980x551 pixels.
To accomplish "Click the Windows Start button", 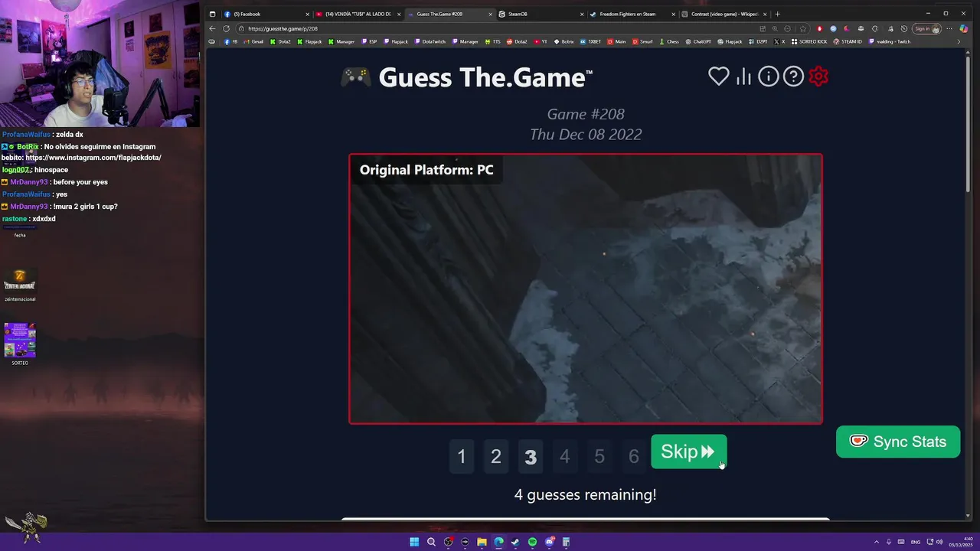I will pos(414,542).
